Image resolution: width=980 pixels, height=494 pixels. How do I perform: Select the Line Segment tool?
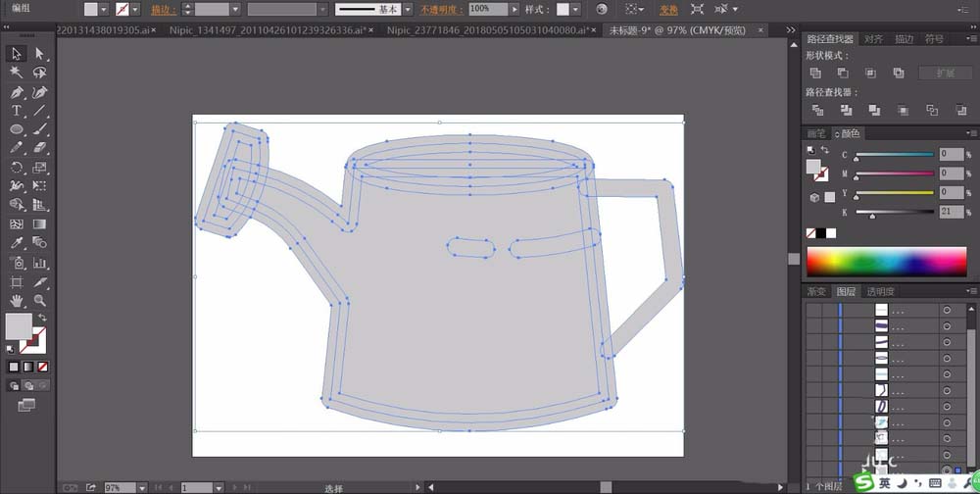[39, 111]
